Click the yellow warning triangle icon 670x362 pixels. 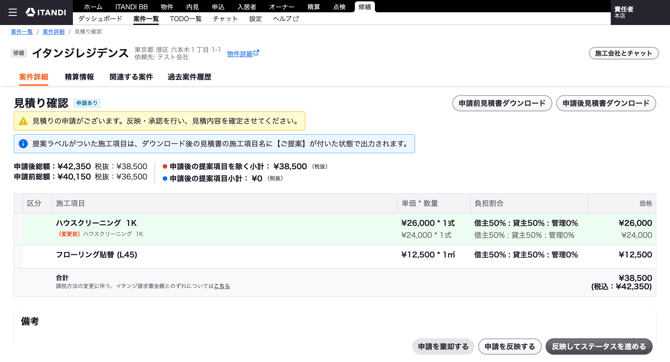pyautogui.click(x=23, y=121)
